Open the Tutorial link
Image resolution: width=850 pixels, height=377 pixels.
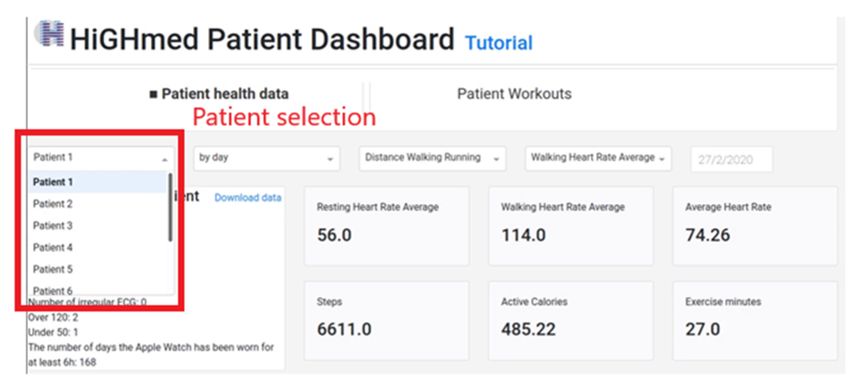[499, 43]
